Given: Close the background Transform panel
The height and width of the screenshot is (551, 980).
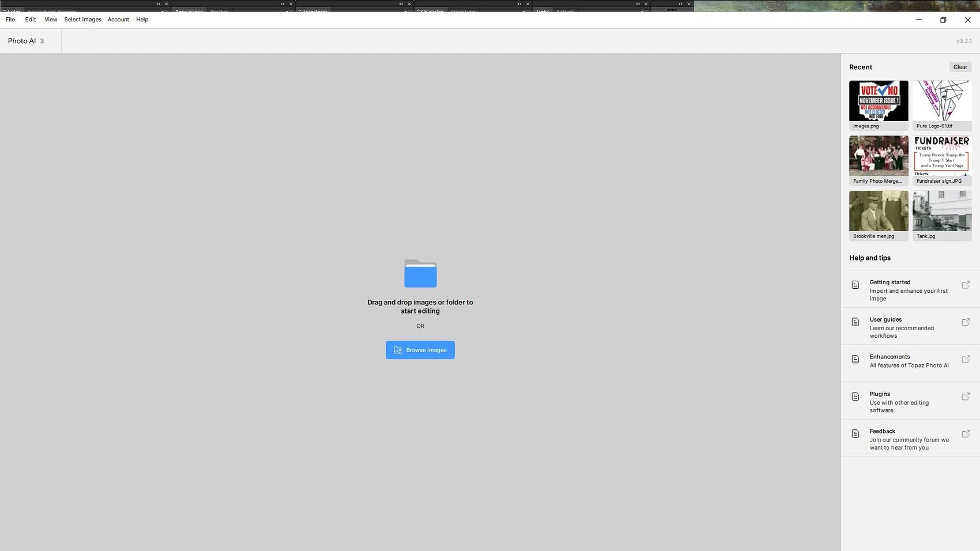Looking at the screenshot, I should coord(409,4).
